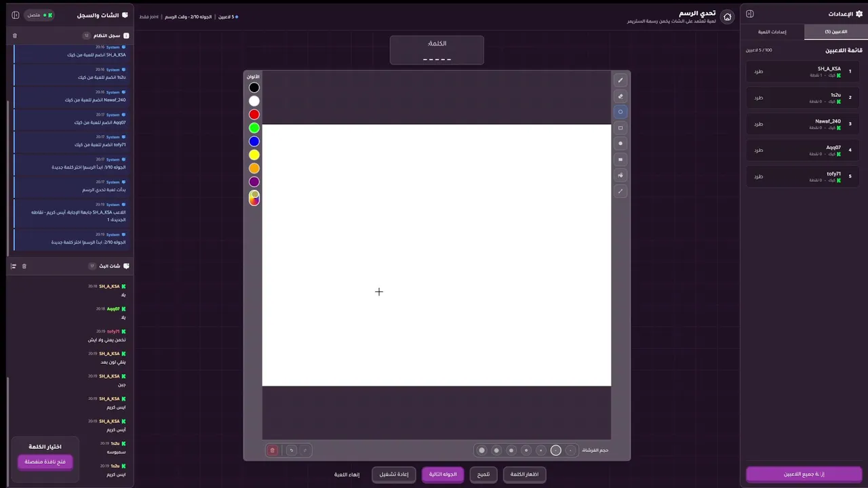Click إعادة تشغيل restart button
This screenshot has width=868, height=488.
(394, 474)
